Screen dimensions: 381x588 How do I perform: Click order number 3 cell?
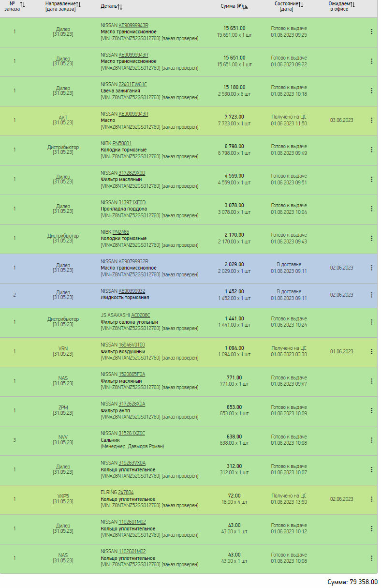click(x=15, y=440)
